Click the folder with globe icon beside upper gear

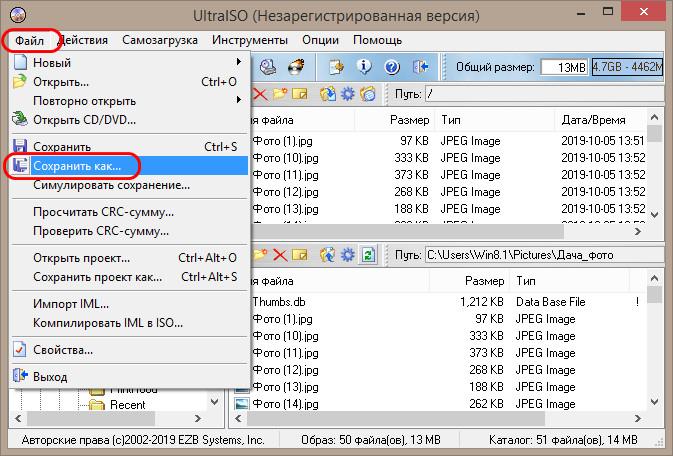(x=368, y=94)
